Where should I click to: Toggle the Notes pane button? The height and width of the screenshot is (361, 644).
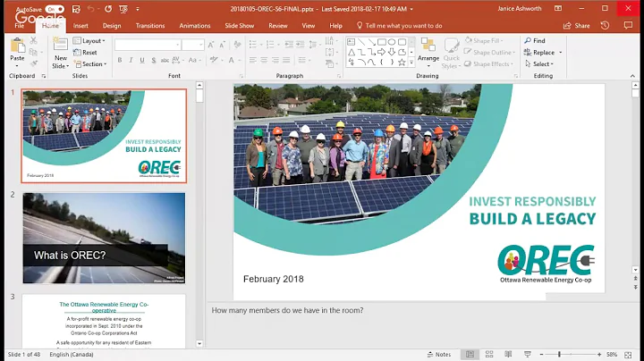438,355
